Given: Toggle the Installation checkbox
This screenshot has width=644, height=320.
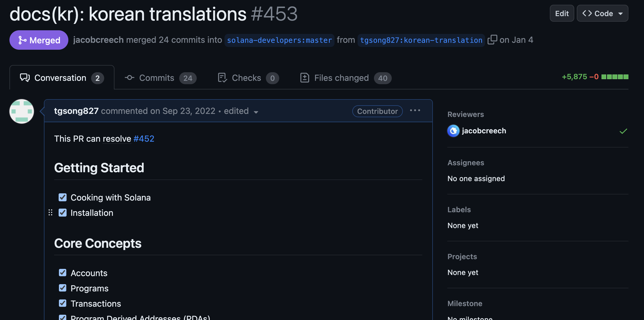Looking at the screenshot, I should tap(63, 213).
